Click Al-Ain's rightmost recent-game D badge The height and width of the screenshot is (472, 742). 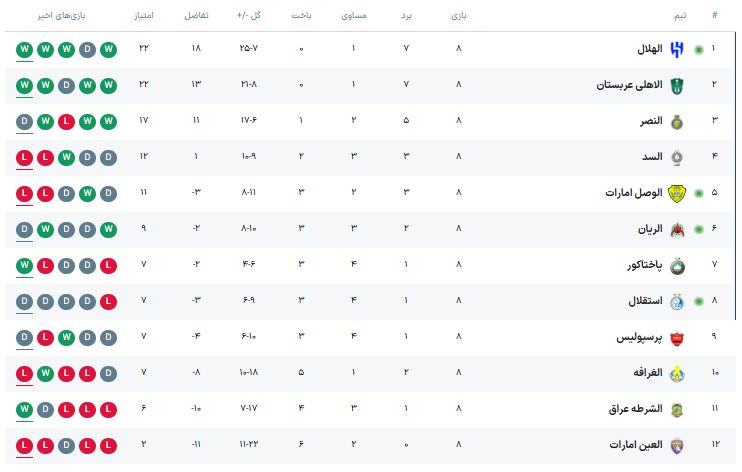pos(109,445)
